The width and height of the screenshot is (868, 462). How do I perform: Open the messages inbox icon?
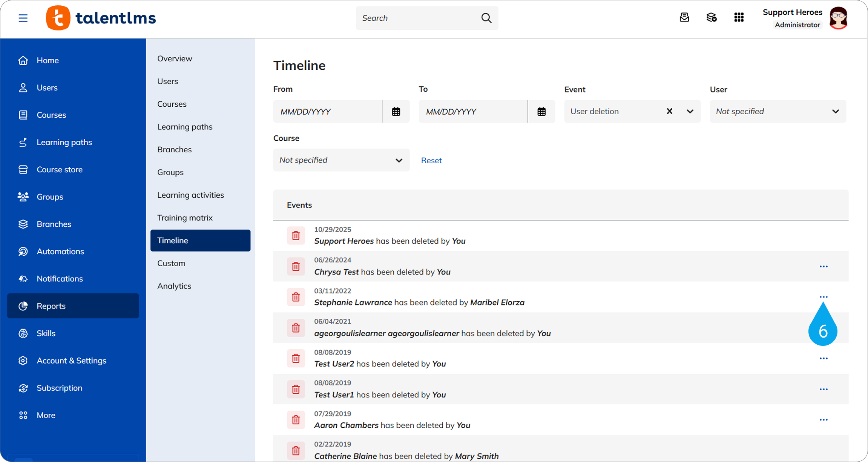coord(684,17)
